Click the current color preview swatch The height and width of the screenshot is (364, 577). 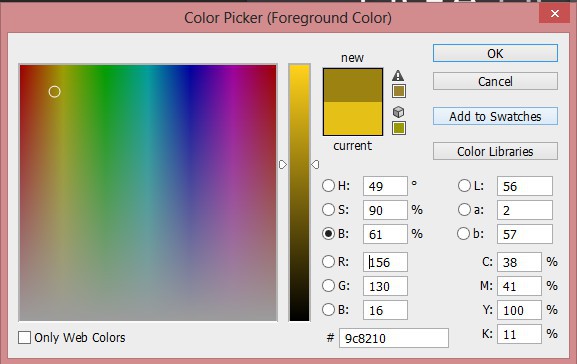click(x=353, y=119)
